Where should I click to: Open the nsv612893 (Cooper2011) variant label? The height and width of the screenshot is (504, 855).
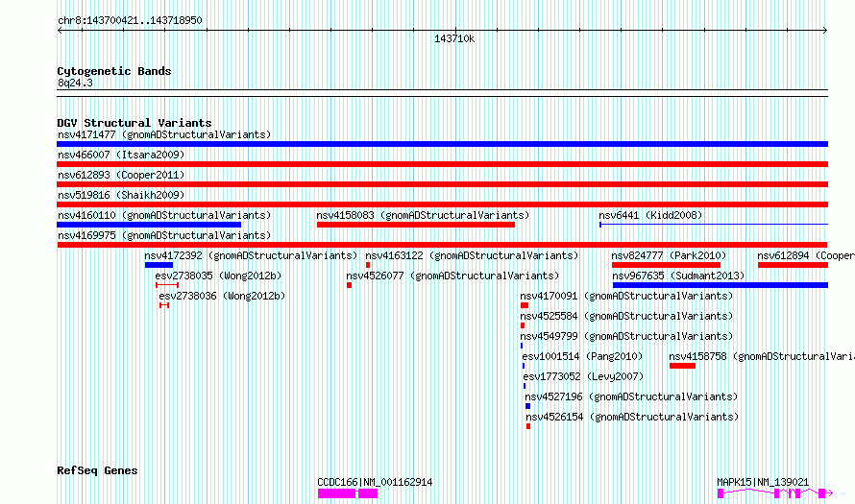pyautogui.click(x=121, y=175)
